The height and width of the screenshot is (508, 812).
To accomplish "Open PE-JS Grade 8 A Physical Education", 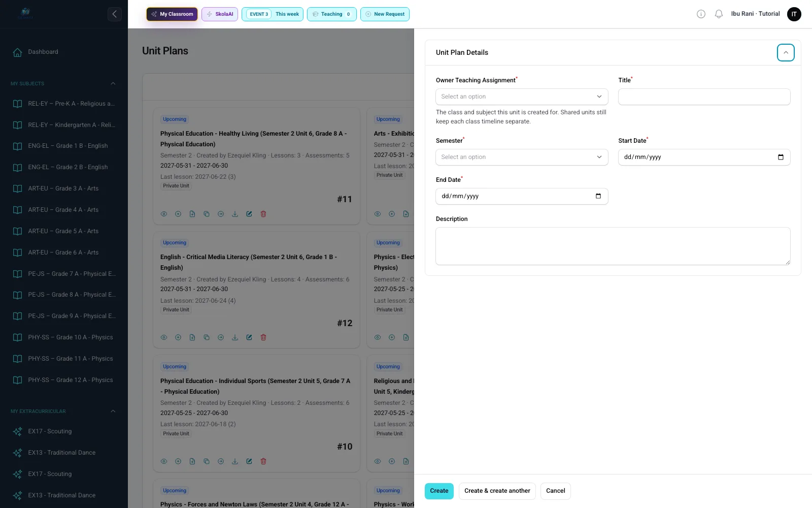I will (64, 295).
